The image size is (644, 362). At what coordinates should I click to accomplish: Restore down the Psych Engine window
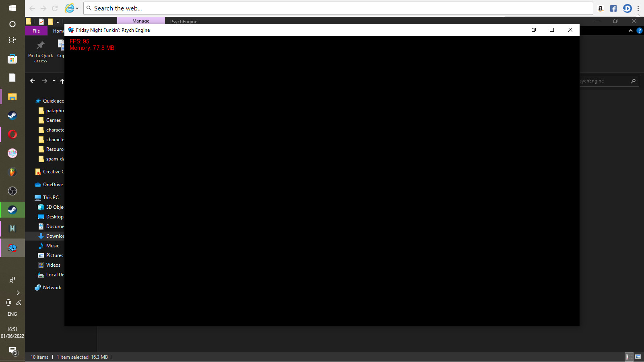tap(534, 30)
